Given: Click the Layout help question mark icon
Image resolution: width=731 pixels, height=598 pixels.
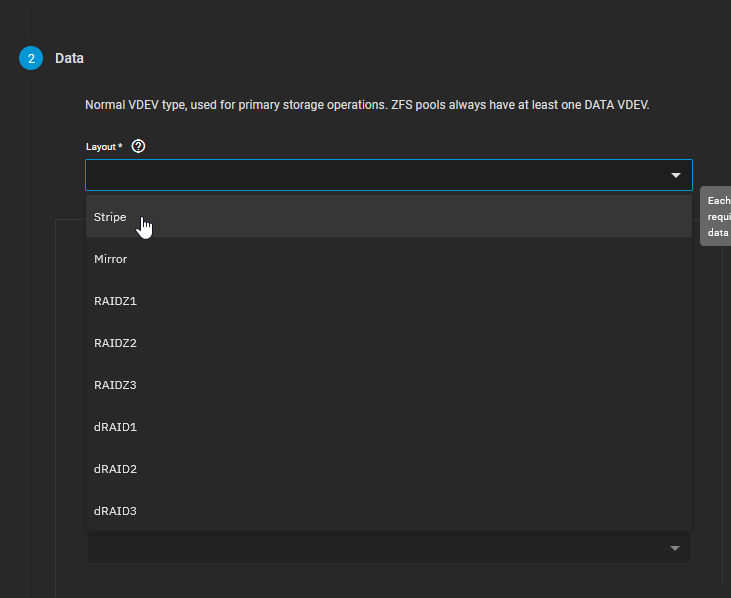Looking at the screenshot, I should (x=138, y=146).
